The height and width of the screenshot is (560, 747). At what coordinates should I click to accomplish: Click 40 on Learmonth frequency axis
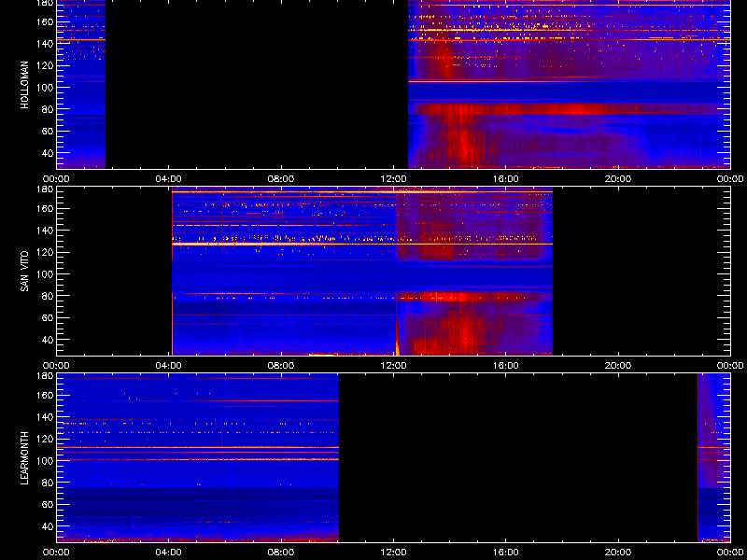click(x=47, y=526)
